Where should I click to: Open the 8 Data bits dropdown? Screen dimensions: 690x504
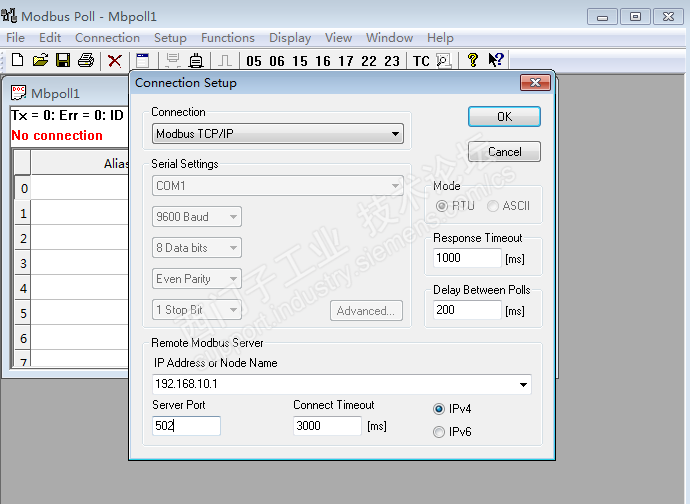coord(197,247)
